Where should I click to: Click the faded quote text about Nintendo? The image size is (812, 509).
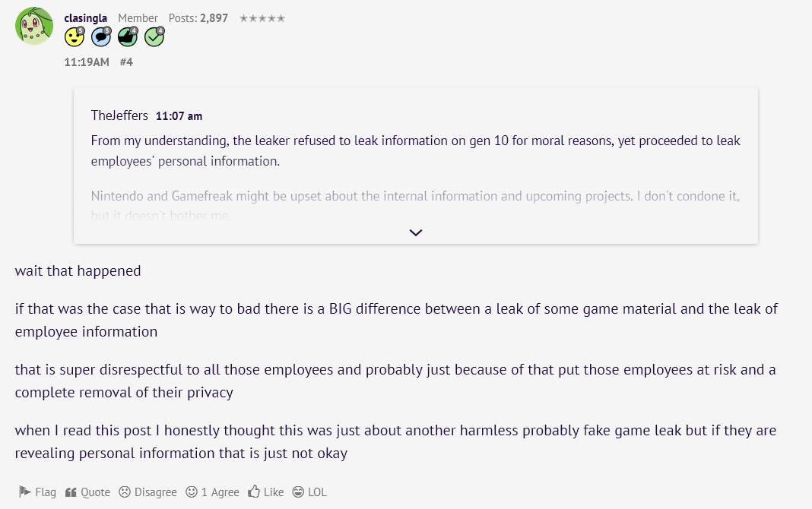[x=415, y=197]
